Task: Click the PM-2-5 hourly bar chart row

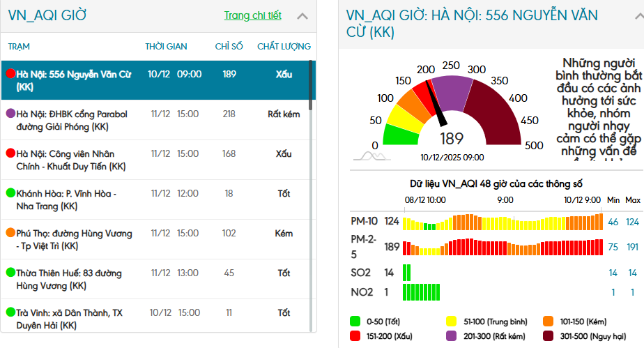Action: 503,247
